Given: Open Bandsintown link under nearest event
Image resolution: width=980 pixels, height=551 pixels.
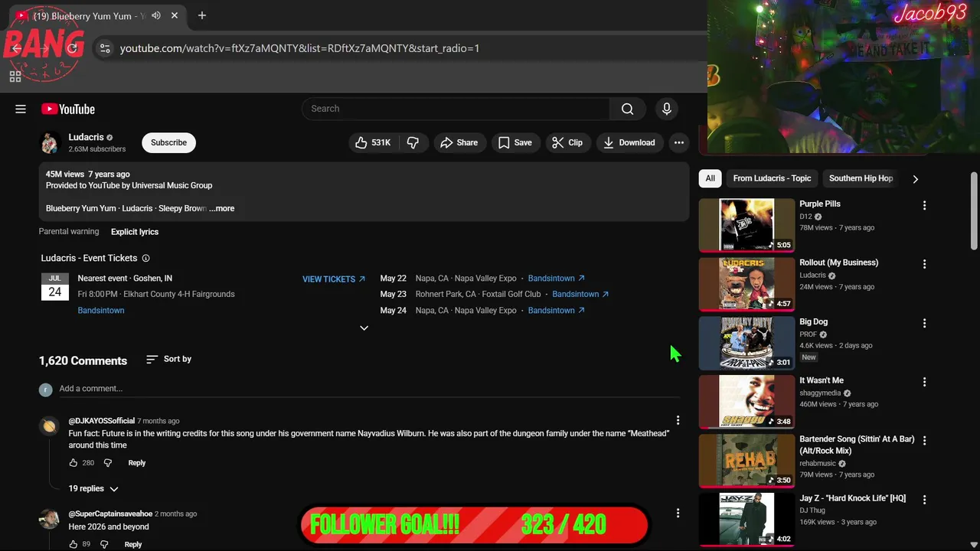Looking at the screenshot, I should (101, 310).
